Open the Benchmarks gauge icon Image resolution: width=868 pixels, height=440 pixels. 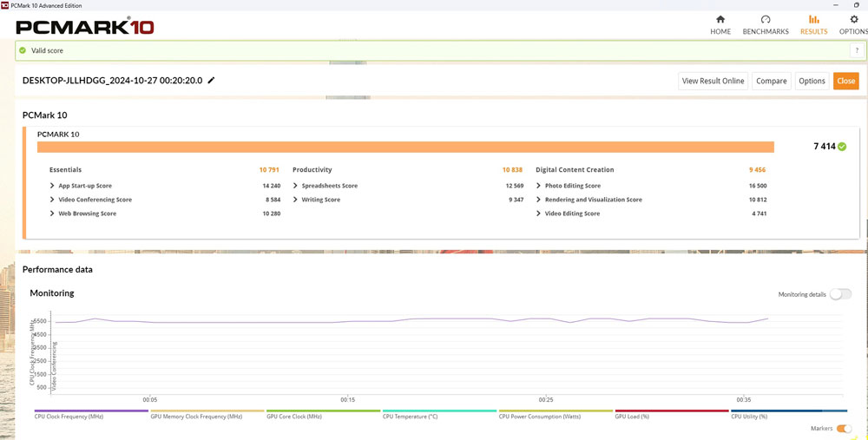click(766, 19)
